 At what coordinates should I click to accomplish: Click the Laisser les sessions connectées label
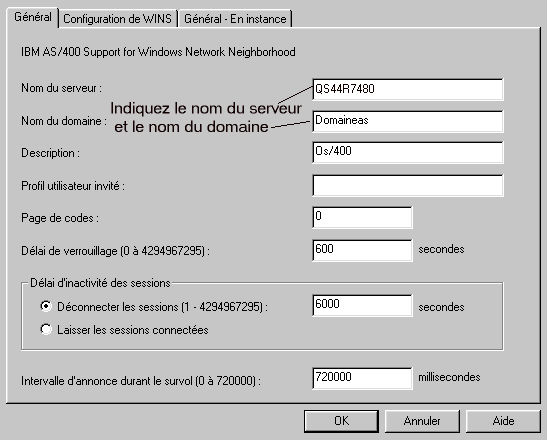click(x=133, y=330)
